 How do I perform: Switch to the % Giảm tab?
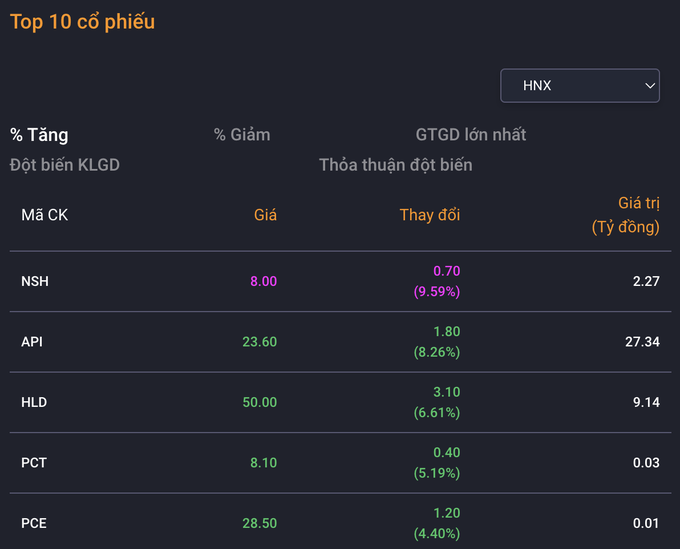point(242,135)
